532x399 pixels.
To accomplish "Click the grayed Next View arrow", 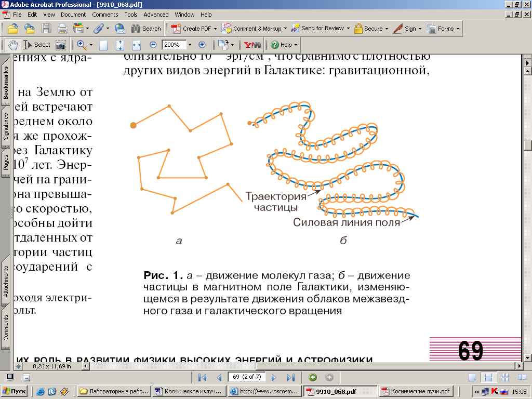I will point(329,377).
